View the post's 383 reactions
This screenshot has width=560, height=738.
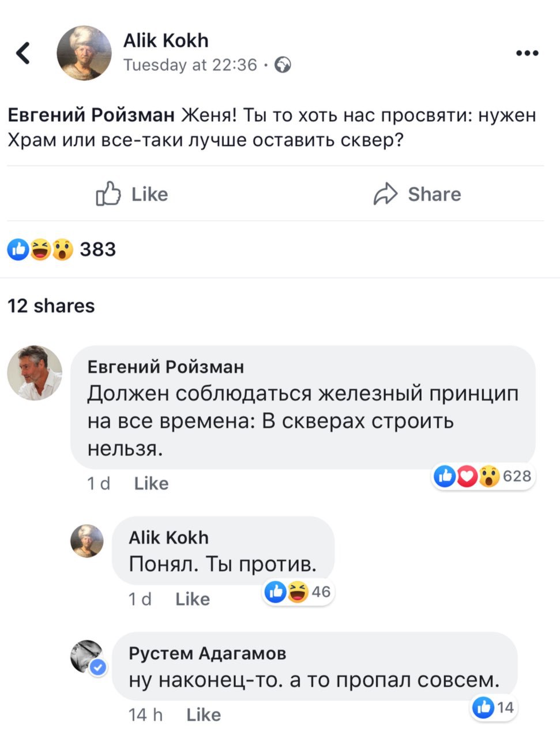pos(62,250)
